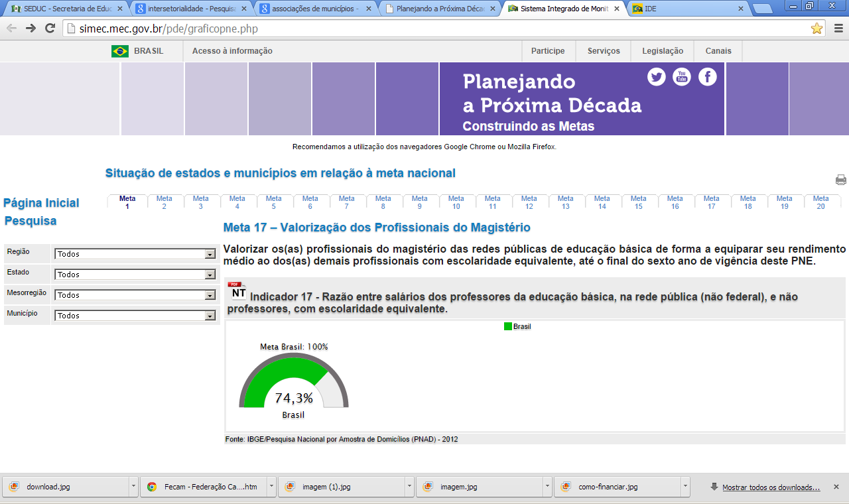The image size is (849, 504).
Task: Switch to the intersetorialidade browser tab
Action: (x=190, y=9)
